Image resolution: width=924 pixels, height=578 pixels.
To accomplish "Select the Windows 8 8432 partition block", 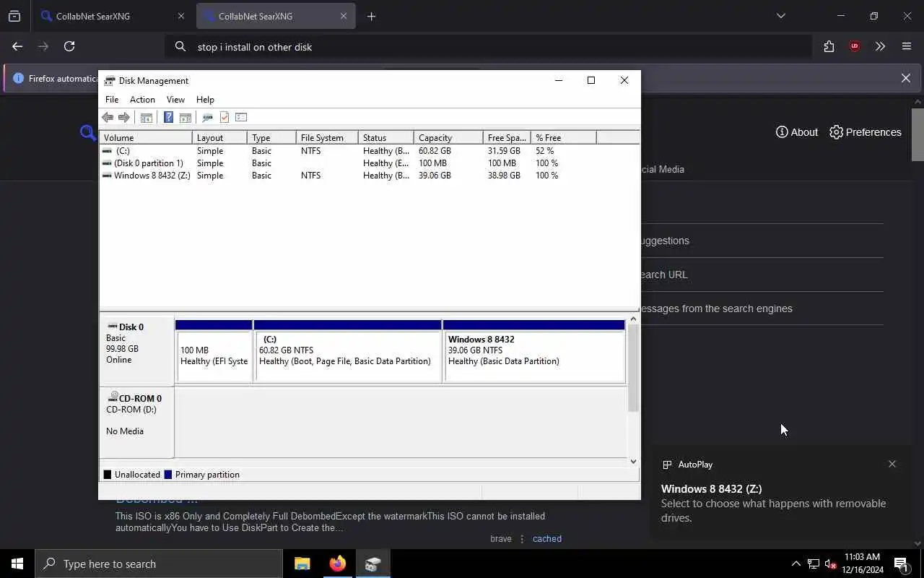I will tap(534, 351).
